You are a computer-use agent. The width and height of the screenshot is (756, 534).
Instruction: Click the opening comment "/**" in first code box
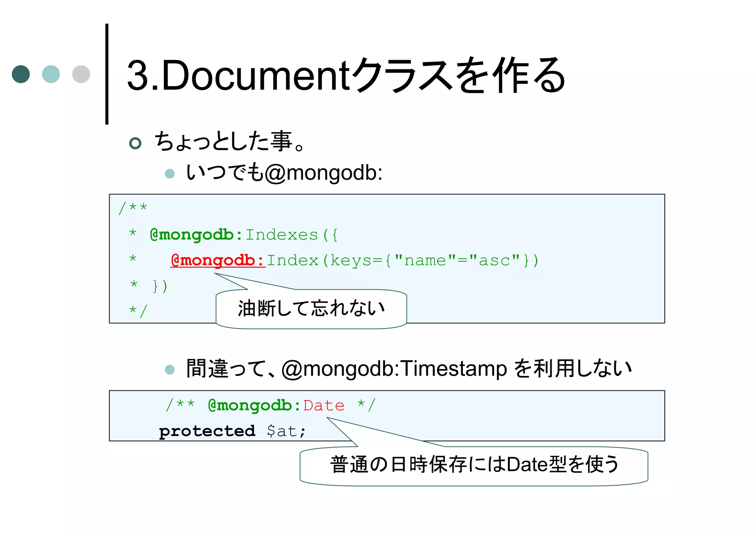point(133,208)
